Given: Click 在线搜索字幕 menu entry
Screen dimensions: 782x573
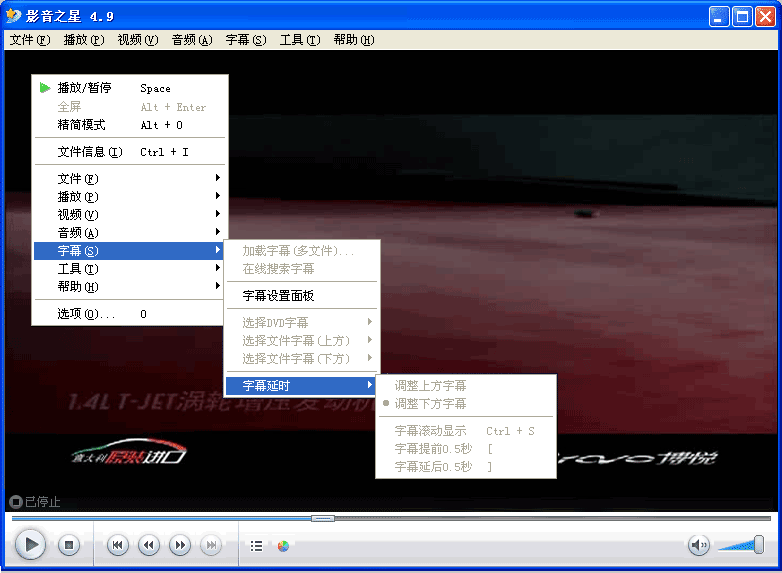Looking at the screenshot, I should (302, 269).
